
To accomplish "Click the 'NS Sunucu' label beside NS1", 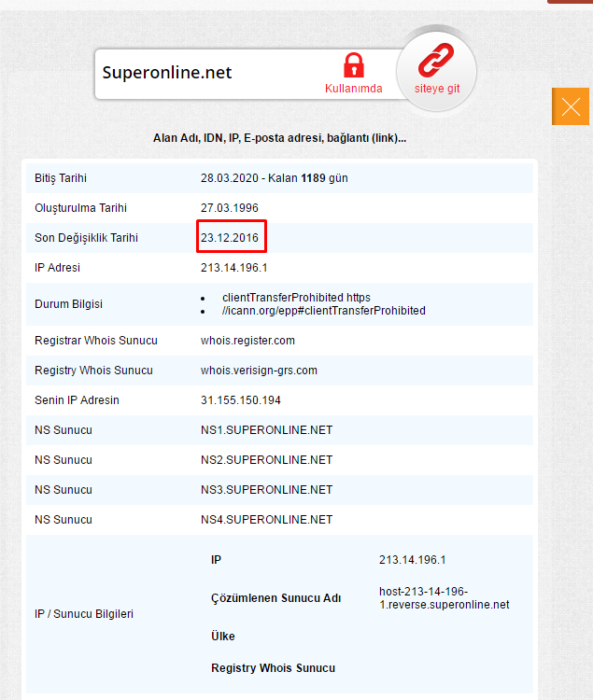I will (64, 430).
